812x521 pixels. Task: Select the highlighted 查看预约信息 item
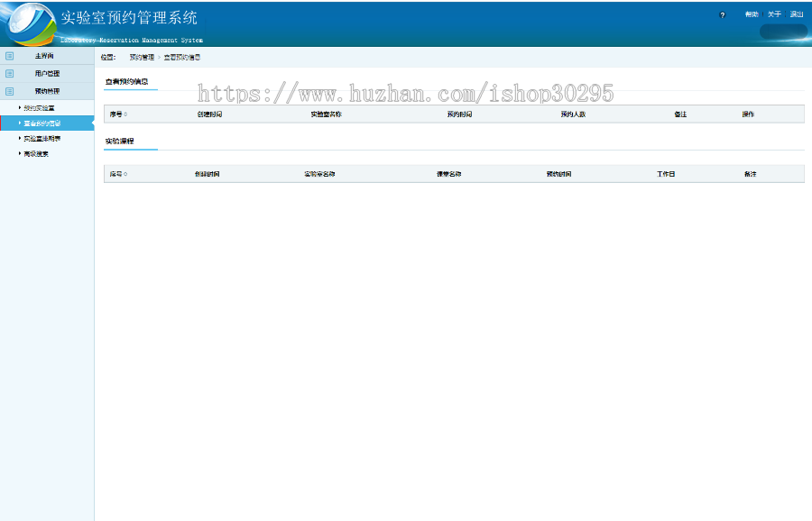[43, 123]
